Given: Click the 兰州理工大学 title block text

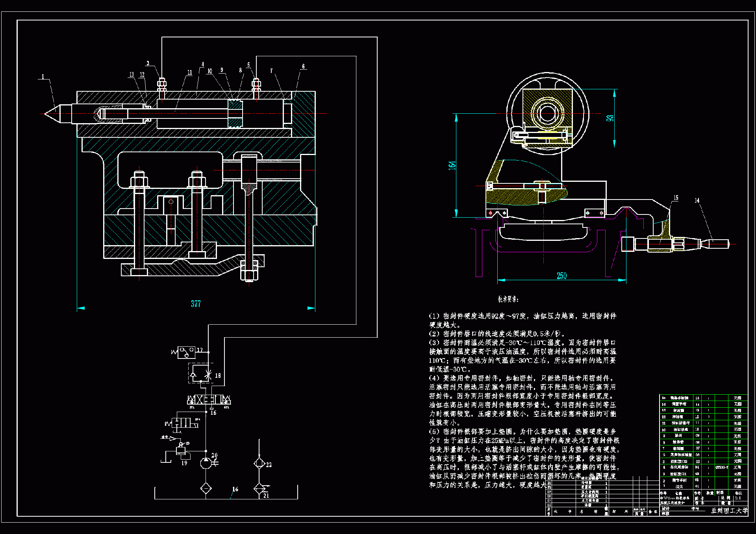Looking at the screenshot, I should coord(729,510).
